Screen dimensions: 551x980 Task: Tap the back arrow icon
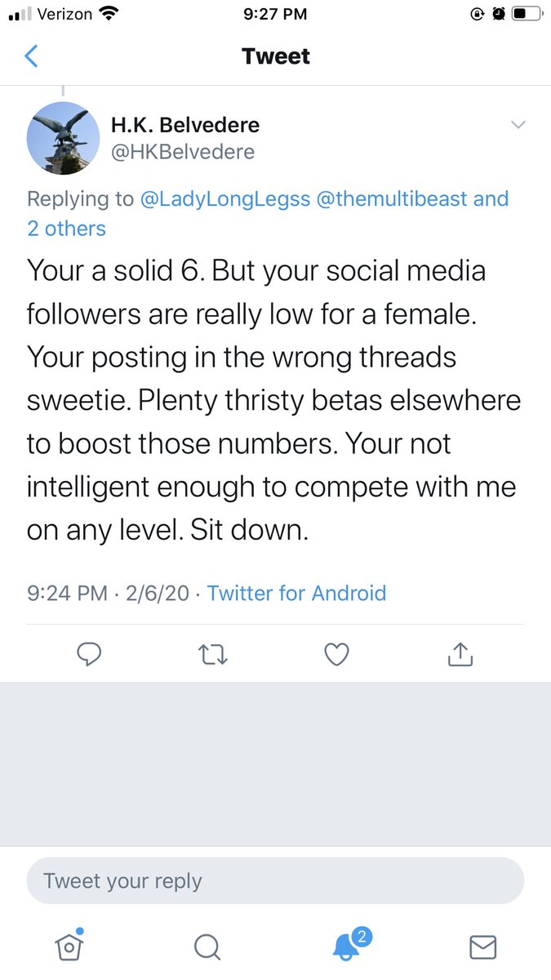point(32,56)
